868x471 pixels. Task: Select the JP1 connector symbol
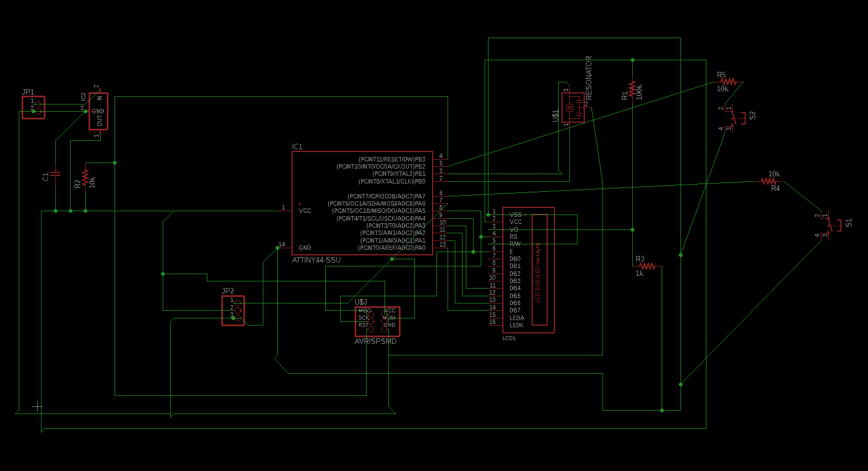33,107
